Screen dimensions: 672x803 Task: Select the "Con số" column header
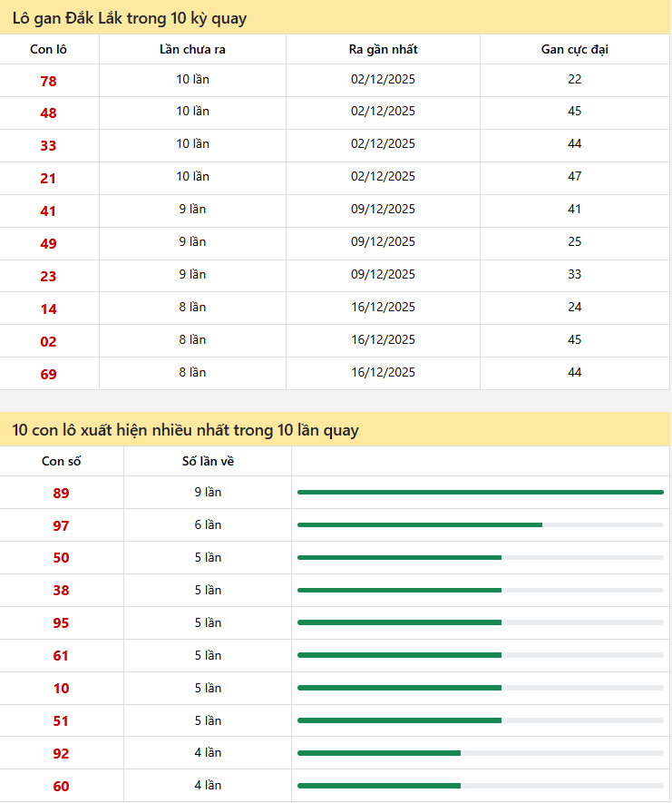62,462
